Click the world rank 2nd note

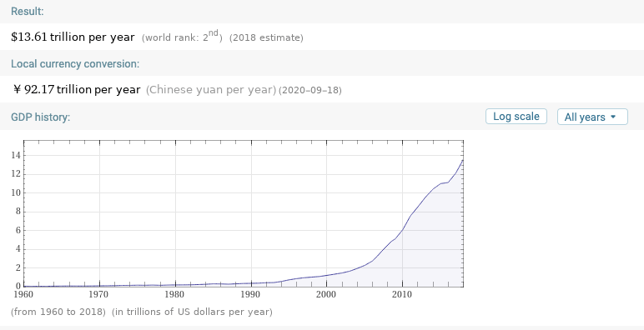pos(182,37)
